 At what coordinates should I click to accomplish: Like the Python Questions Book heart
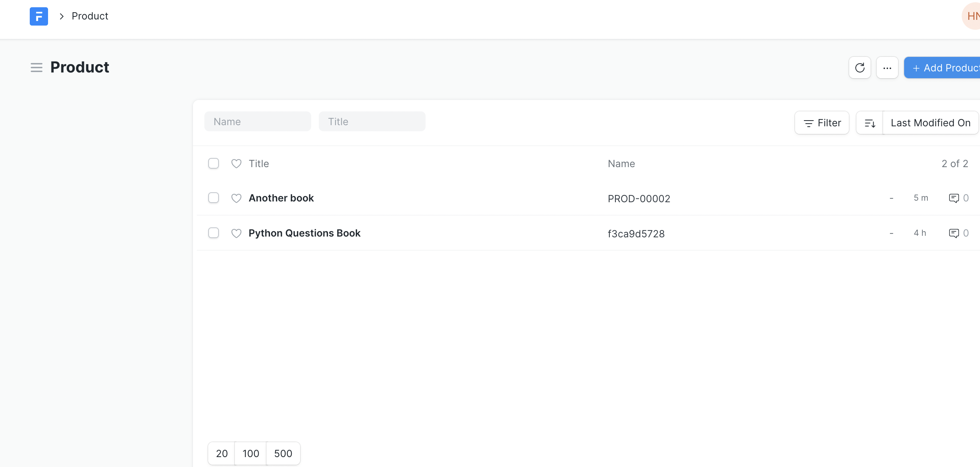click(236, 233)
